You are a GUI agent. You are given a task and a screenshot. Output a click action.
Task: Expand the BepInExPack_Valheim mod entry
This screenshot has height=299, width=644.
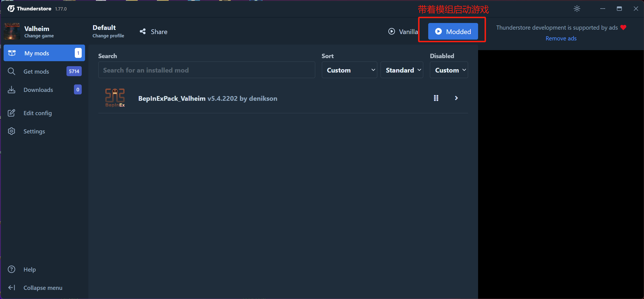click(x=456, y=98)
